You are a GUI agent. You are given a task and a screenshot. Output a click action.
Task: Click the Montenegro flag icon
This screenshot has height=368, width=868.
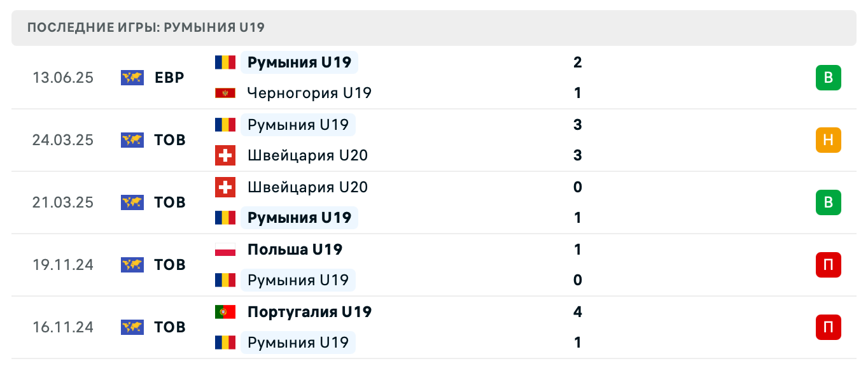tap(225, 93)
